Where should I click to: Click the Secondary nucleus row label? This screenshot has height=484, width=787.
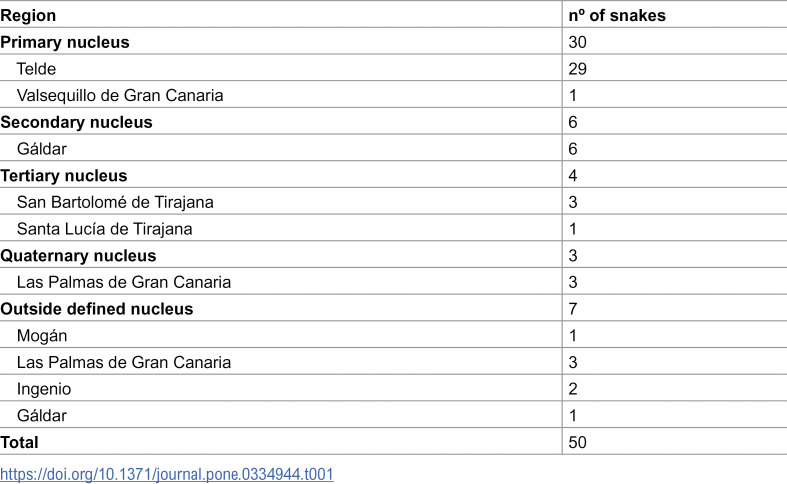point(76,122)
